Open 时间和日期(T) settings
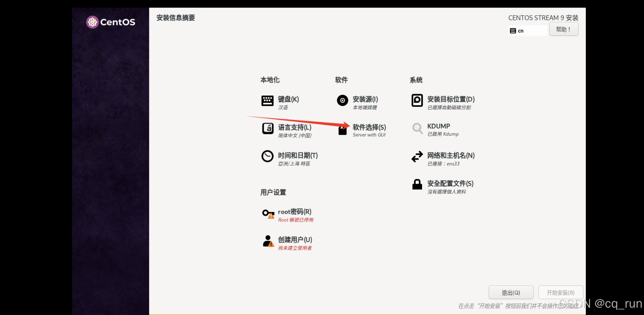This screenshot has width=644, height=315. (x=298, y=156)
